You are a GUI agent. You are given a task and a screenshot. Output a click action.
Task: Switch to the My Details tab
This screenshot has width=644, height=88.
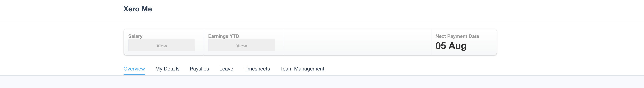coord(167,69)
